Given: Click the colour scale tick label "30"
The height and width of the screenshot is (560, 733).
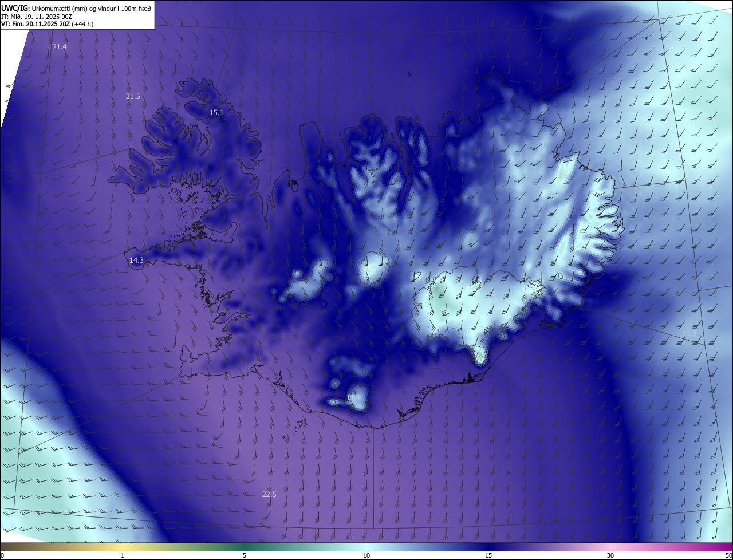Looking at the screenshot, I should pos(610,555).
